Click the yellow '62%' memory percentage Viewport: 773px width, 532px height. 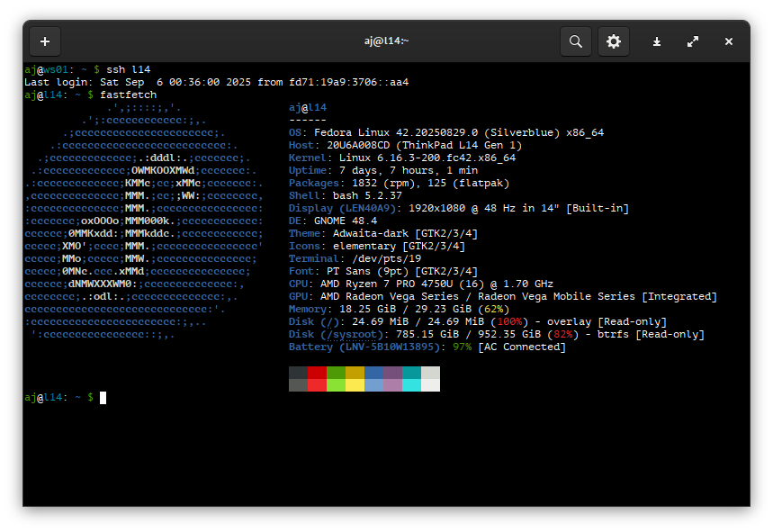[x=493, y=309]
